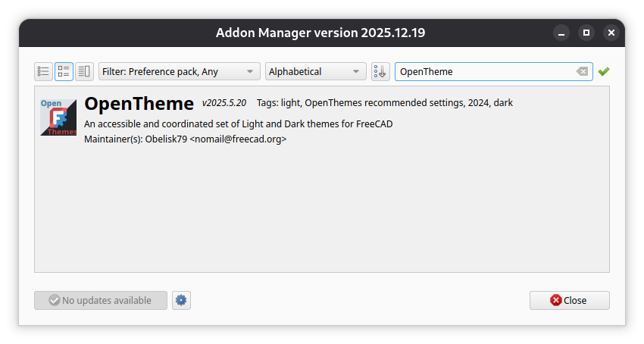Select the OpenTheme addon title

[x=139, y=104]
